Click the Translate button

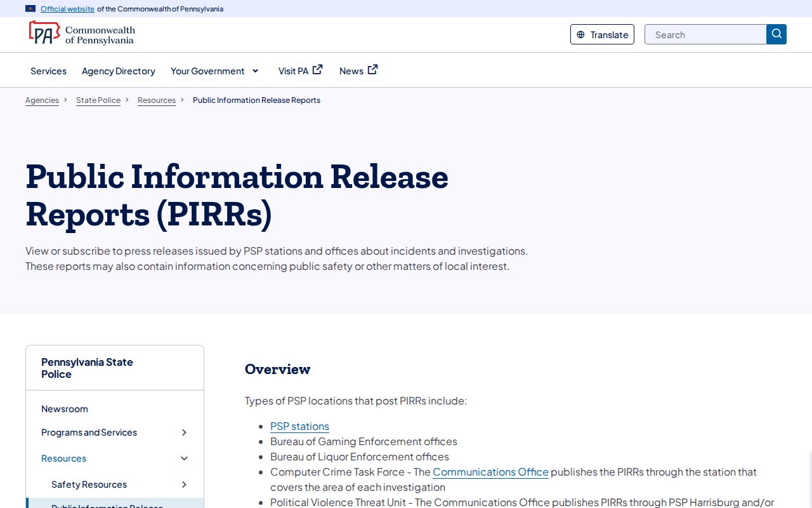[x=602, y=34]
